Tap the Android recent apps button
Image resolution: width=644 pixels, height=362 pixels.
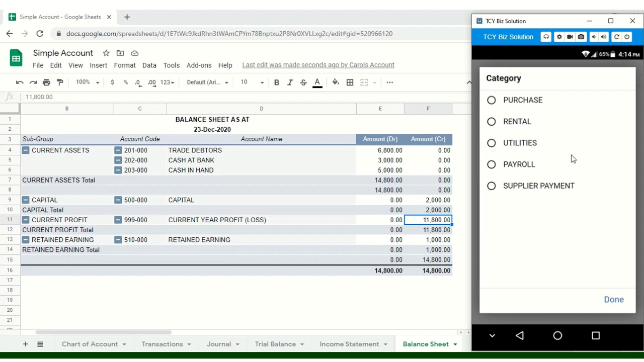(596, 335)
